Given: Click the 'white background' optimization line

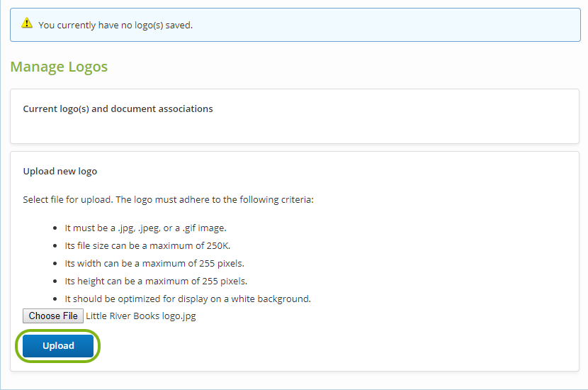Looking at the screenshot, I should (188, 299).
